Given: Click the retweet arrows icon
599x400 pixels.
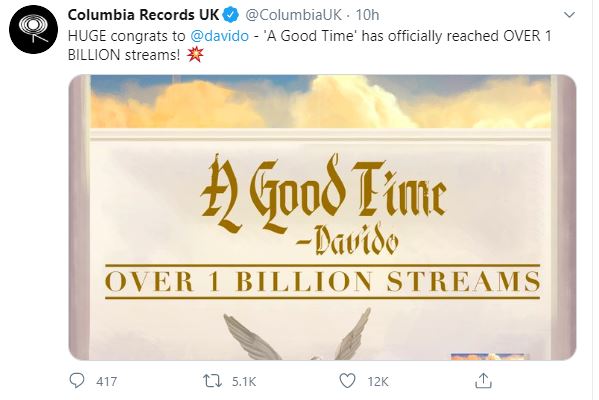Looking at the screenshot, I should coord(212,381).
